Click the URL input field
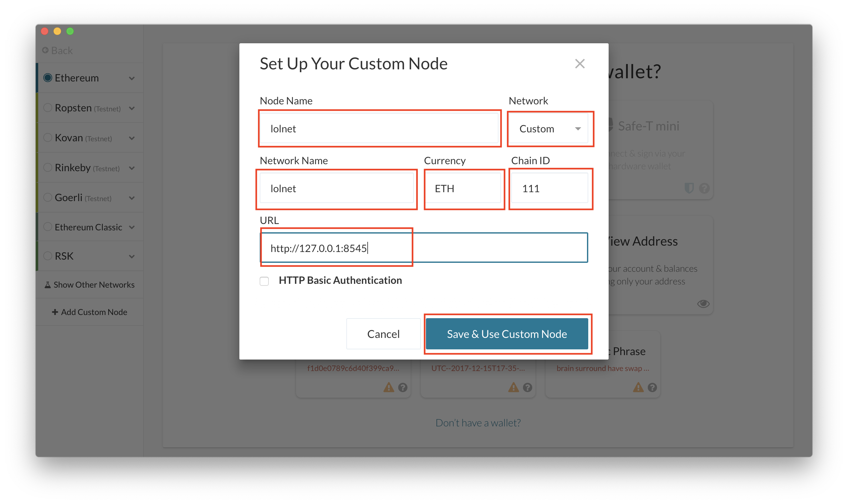 (x=476, y=248)
